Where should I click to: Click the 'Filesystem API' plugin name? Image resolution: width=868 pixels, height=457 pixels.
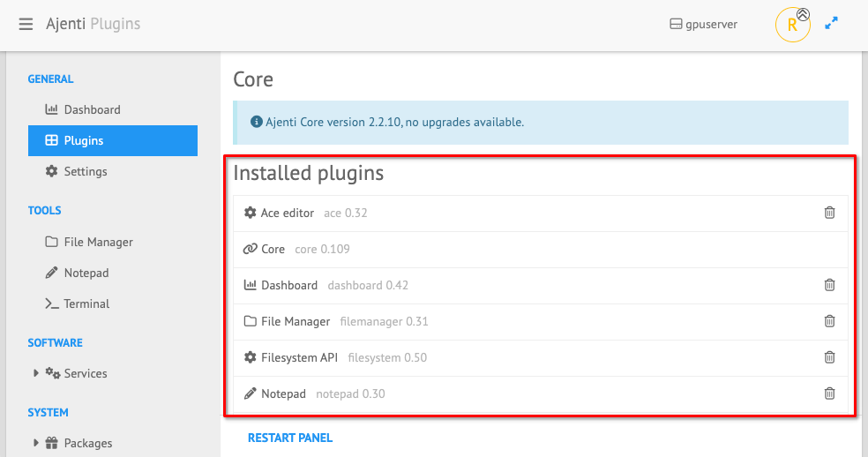(x=300, y=358)
